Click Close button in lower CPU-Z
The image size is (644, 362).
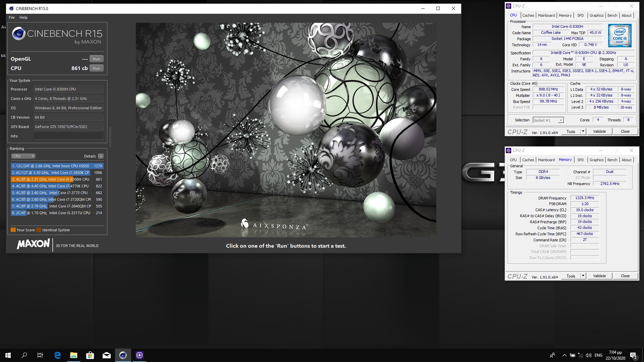tap(625, 276)
